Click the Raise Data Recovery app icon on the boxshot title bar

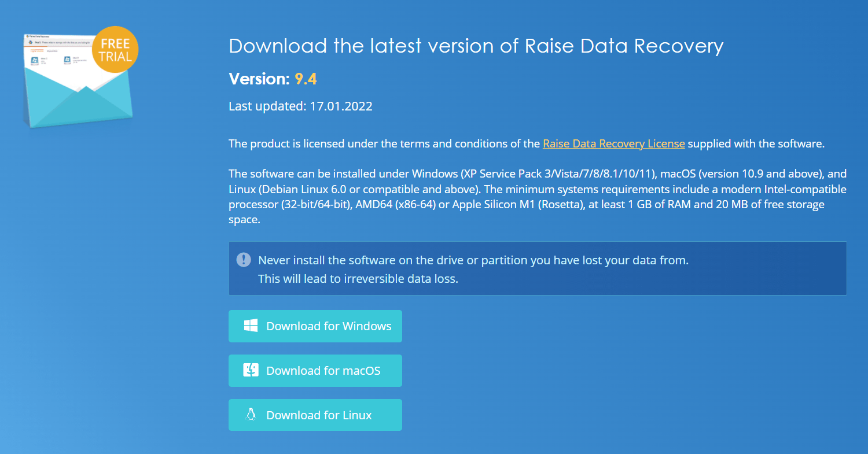28,36
